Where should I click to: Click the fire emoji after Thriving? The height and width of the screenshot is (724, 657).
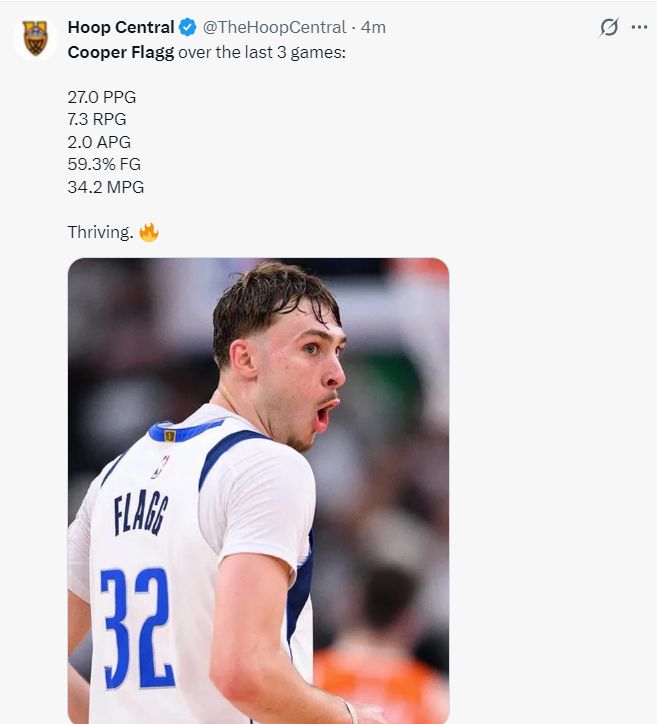[149, 232]
